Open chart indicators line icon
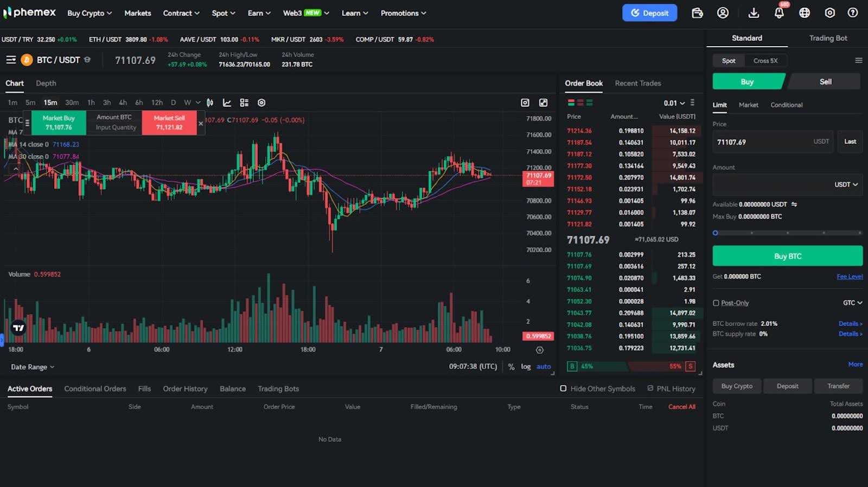This screenshot has width=868, height=487. coord(227,102)
